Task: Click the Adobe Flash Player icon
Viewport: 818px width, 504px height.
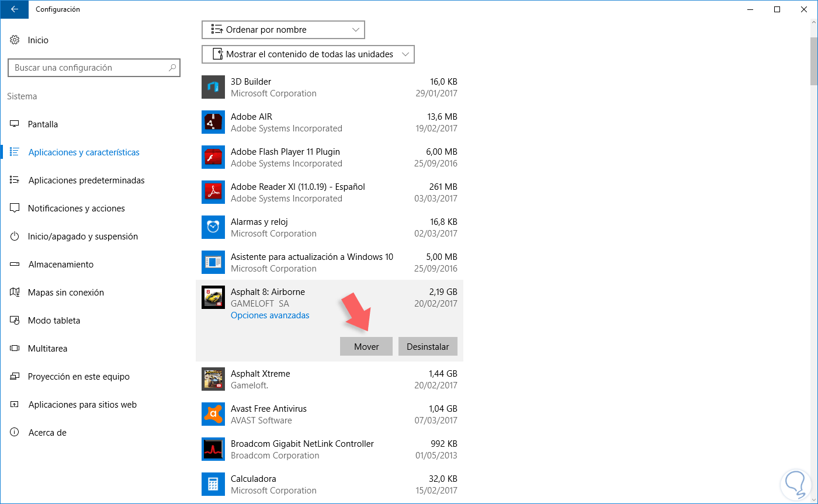Action: click(x=213, y=158)
